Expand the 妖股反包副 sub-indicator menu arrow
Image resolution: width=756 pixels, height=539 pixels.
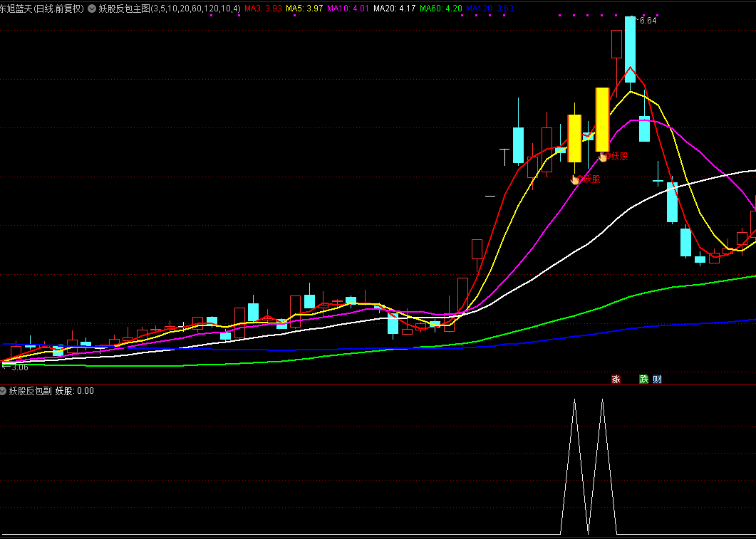[x=4, y=391]
